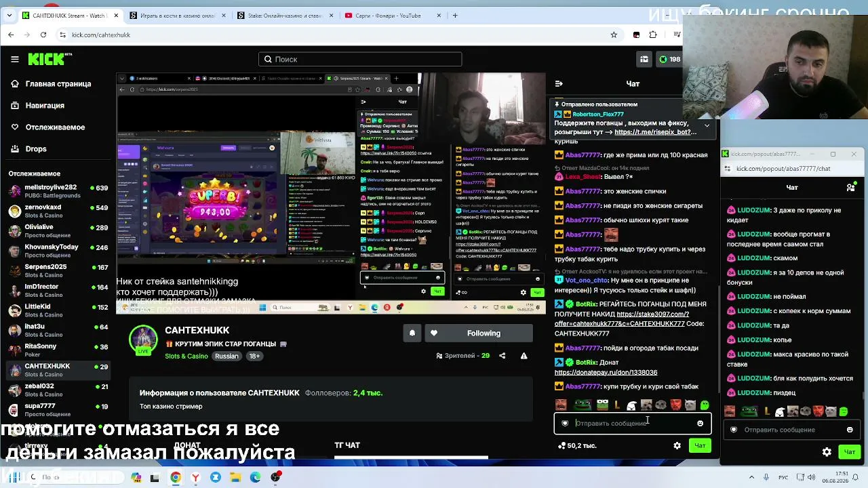
Task: Open ImDirector channel in sidebar
Action: [x=58, y=290]
